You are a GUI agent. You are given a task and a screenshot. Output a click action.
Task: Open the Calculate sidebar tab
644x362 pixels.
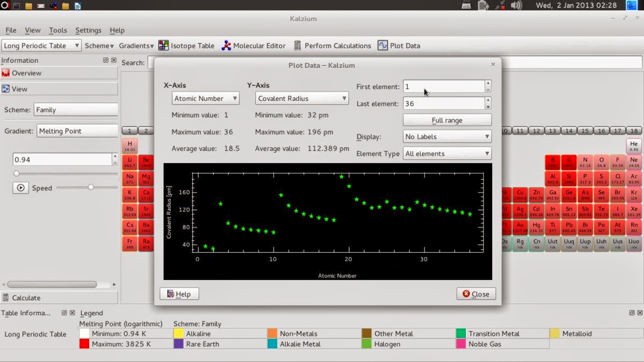click(59, 298)
